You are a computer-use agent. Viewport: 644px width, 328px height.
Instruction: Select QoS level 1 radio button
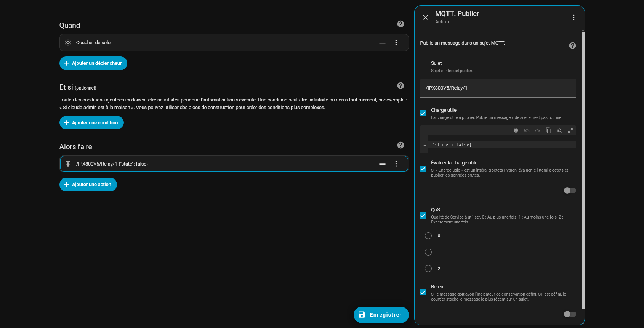point(428,252)
